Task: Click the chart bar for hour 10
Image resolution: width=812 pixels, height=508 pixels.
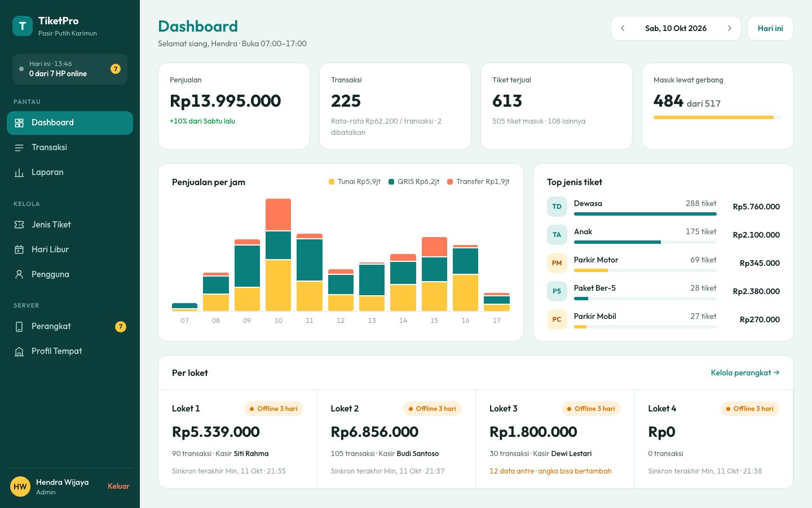Action: [x=278, y=255]
